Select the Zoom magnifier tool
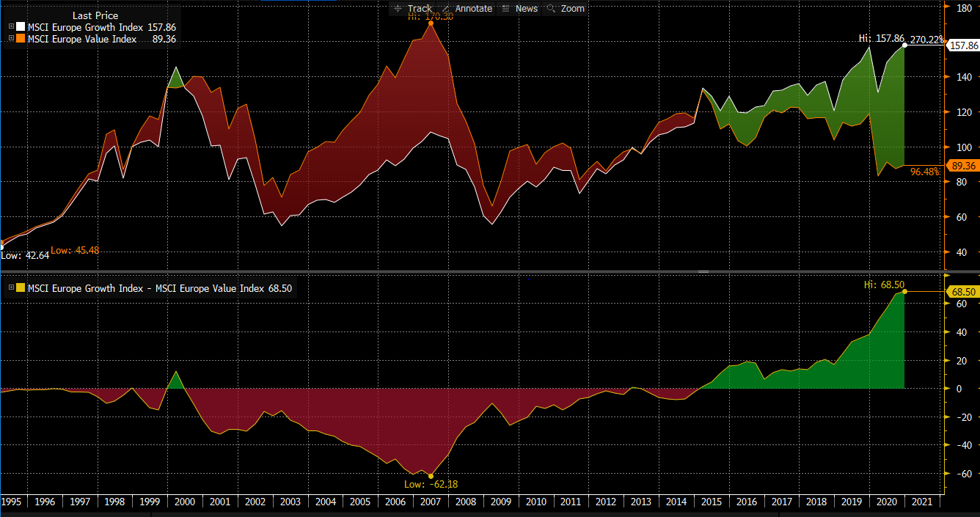This screenshot has height=517, width=980. pyautogui.click(x=566, y=9)
